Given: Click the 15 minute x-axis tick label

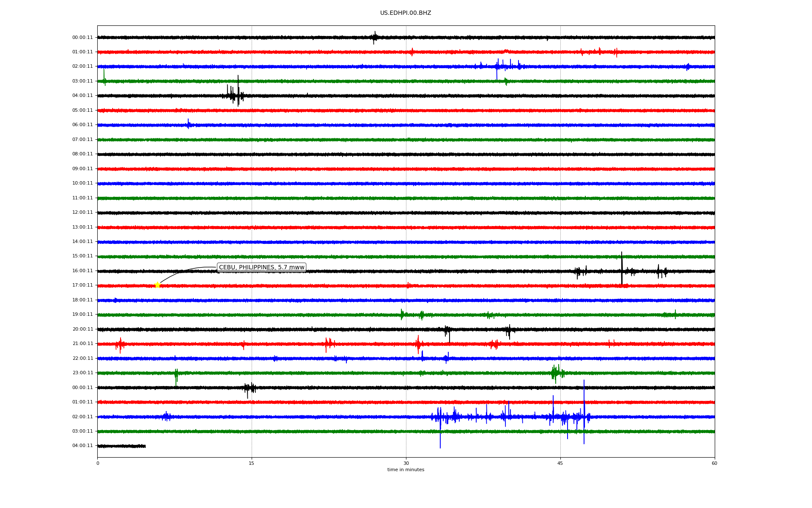Looking at the screenshot, I should tap(252, 463).
